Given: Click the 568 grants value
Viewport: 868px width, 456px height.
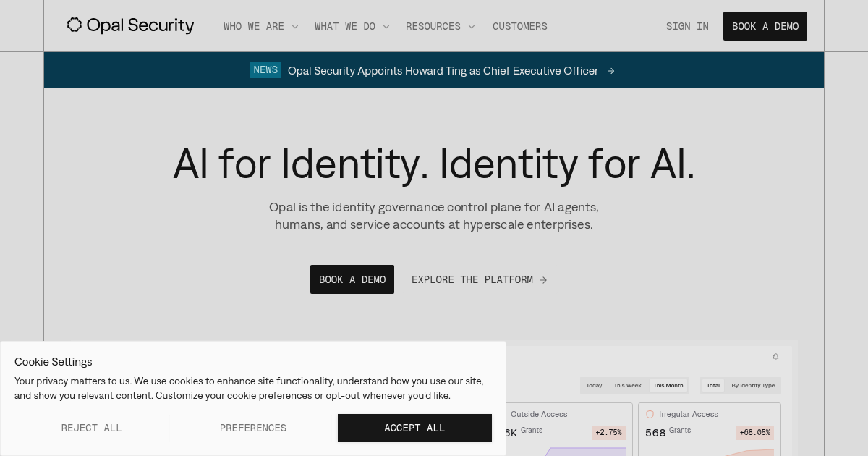Looking at the screenshot, I should tap(655, 433).
